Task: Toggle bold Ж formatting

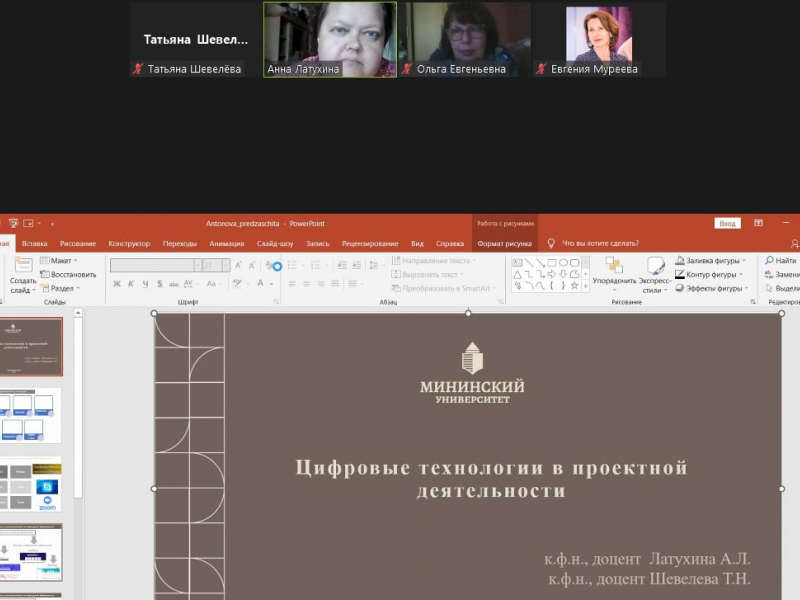Action: point(117,284)
